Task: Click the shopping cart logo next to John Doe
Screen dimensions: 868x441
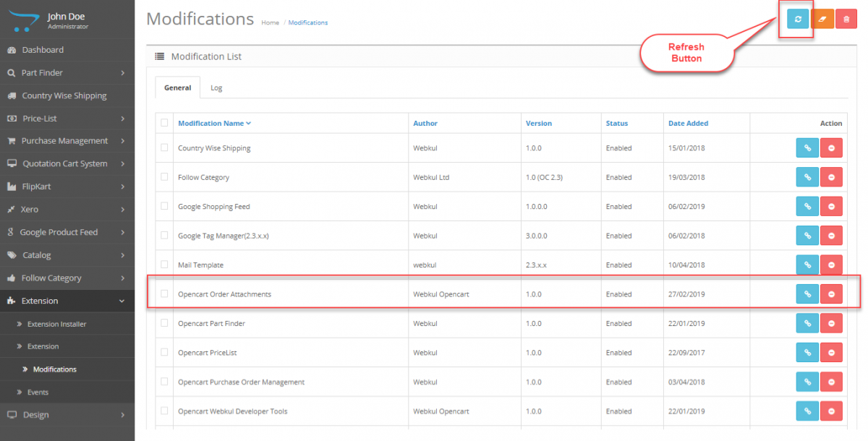Action: click(x=22, y=18)
